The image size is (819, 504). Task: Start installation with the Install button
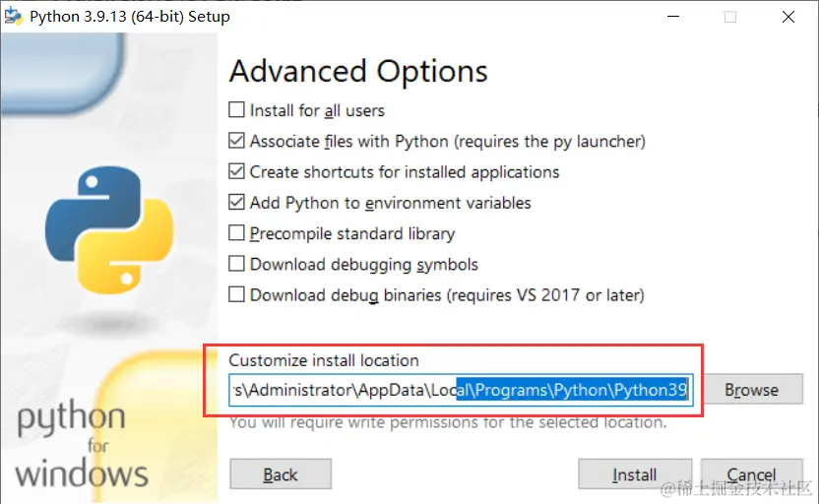point(635,474)
